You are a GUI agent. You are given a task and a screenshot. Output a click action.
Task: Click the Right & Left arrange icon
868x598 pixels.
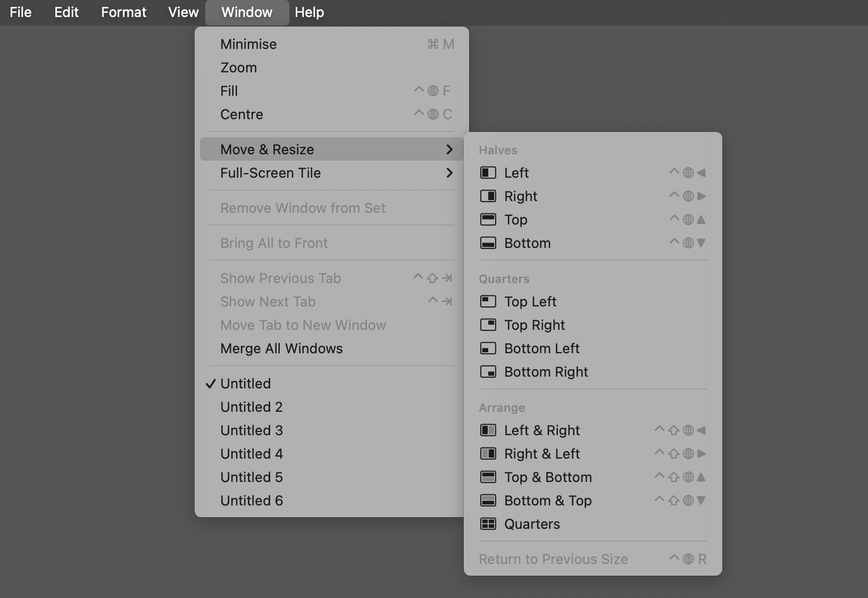click(488, 454)
